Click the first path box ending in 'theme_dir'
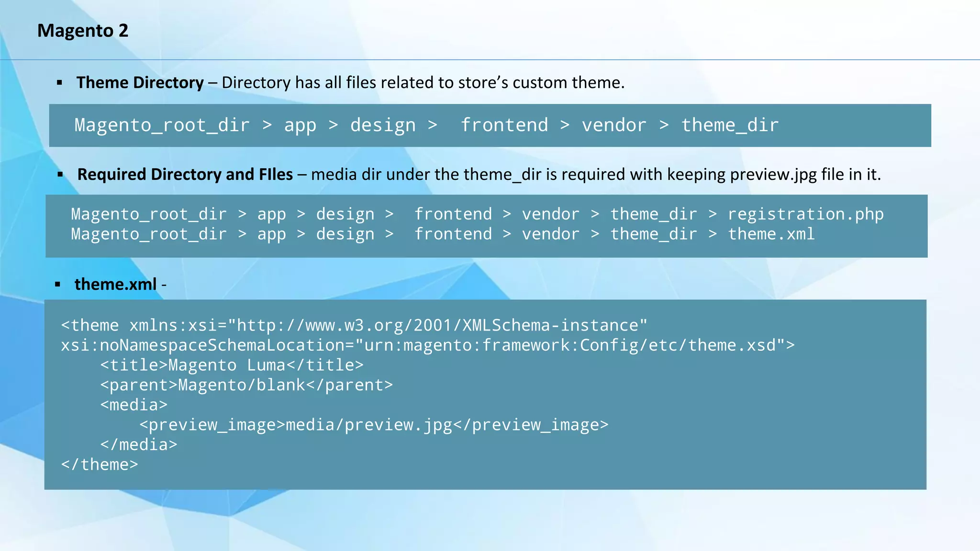 490,125
